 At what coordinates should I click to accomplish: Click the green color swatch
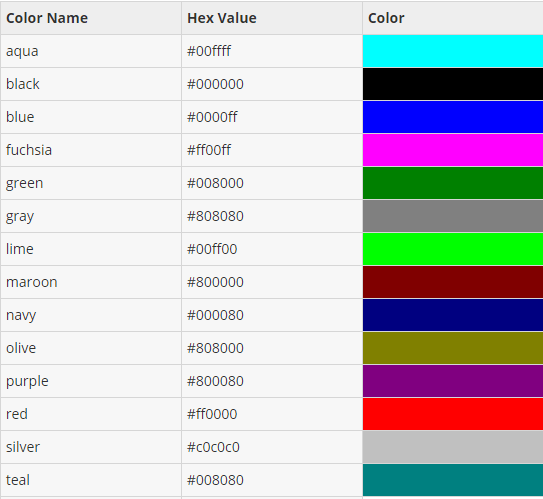(x=453, y=183)
